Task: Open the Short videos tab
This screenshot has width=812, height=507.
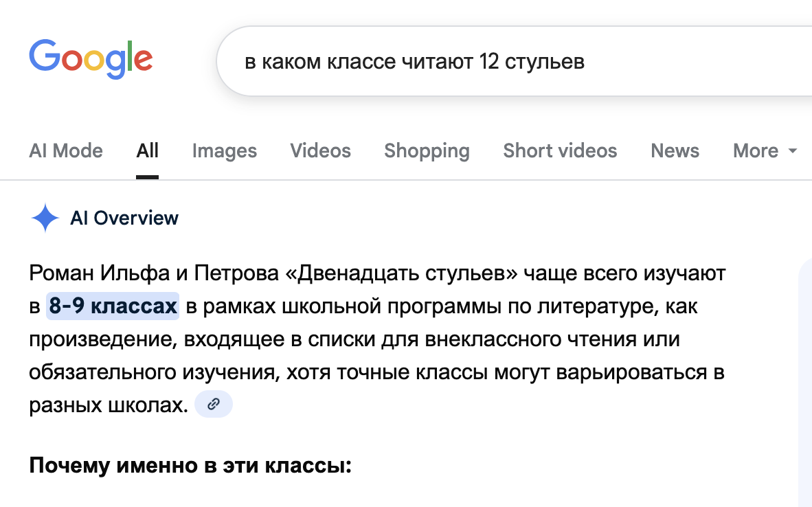Action: (x=560, y=151)
